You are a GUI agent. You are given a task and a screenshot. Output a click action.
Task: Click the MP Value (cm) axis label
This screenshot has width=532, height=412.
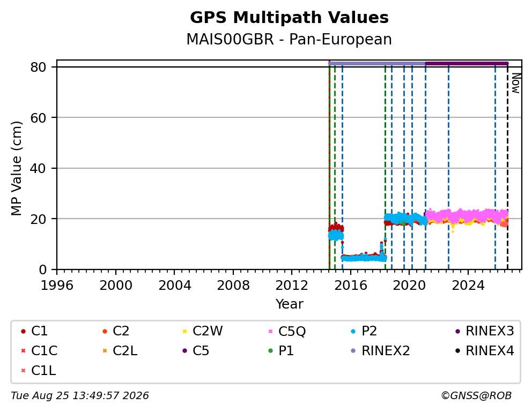[16, 168]
